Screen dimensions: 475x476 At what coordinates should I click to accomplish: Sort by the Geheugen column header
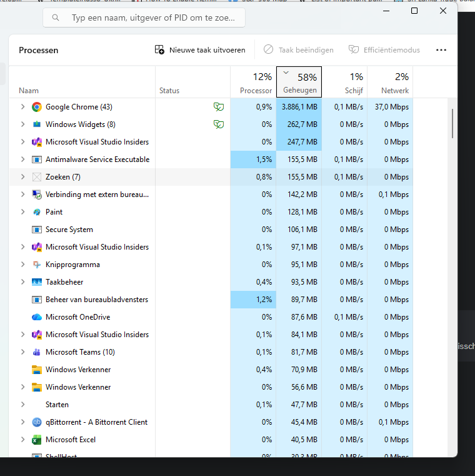(299, 82)
